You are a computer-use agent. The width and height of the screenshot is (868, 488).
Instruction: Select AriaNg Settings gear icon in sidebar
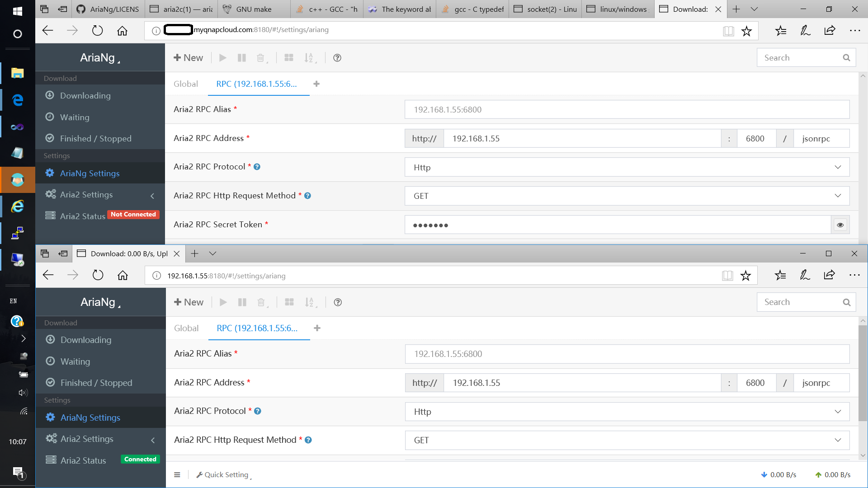pyautogui.click(x=50, y=173)
